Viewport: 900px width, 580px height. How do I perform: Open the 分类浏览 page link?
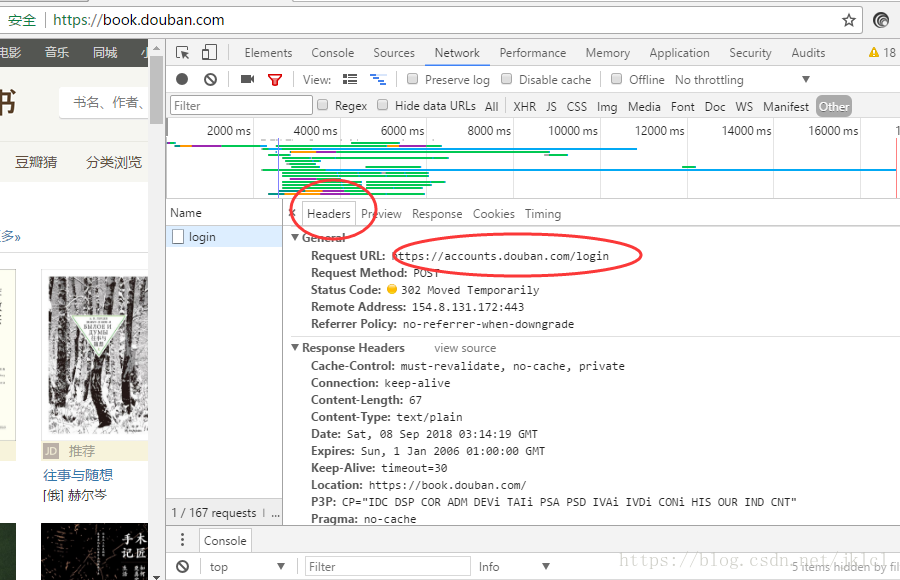[114, 162]
